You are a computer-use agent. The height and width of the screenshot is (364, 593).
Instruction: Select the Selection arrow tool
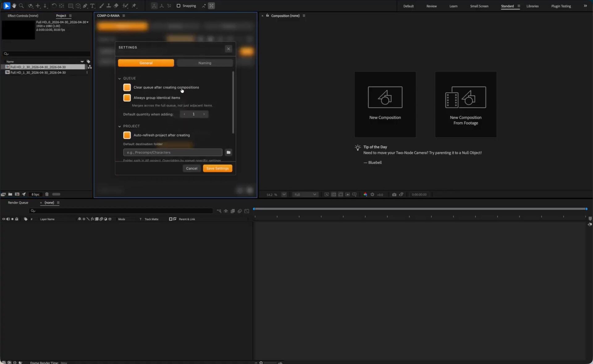tap(6, 6)
